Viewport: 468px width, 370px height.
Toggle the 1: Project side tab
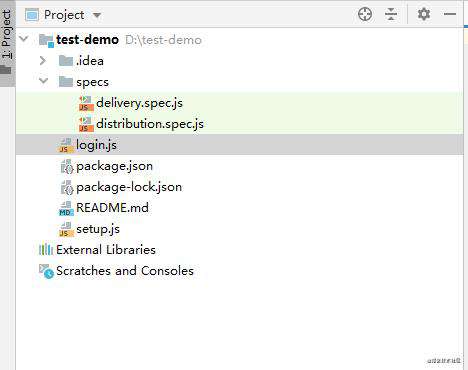[7, 43]
